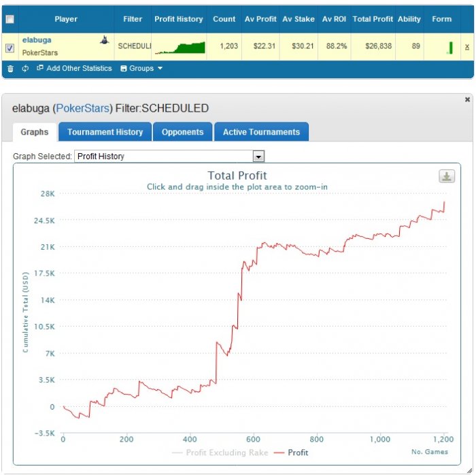This screenshot has width=476, height=475.
Task: Click the green Form bar indicator
Action: tap(450, 48)
